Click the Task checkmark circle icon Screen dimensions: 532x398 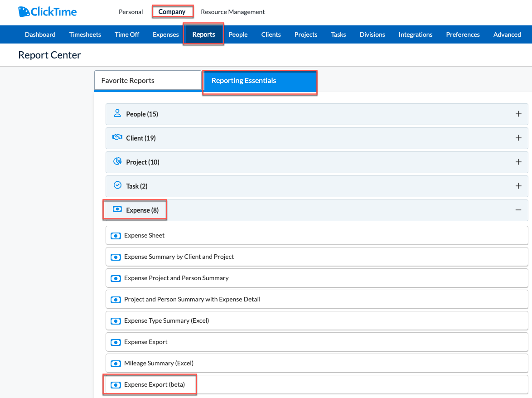coord(117,185)
